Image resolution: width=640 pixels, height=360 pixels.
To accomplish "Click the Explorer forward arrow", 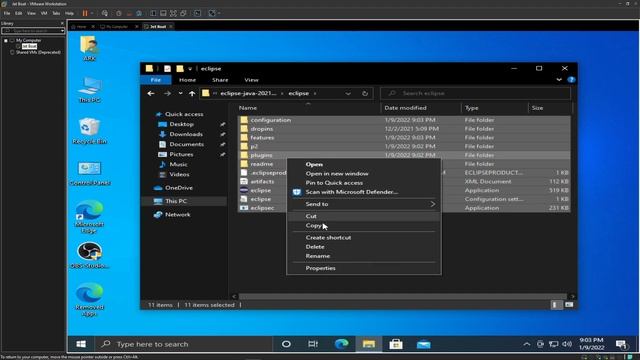I will point(167,93).
